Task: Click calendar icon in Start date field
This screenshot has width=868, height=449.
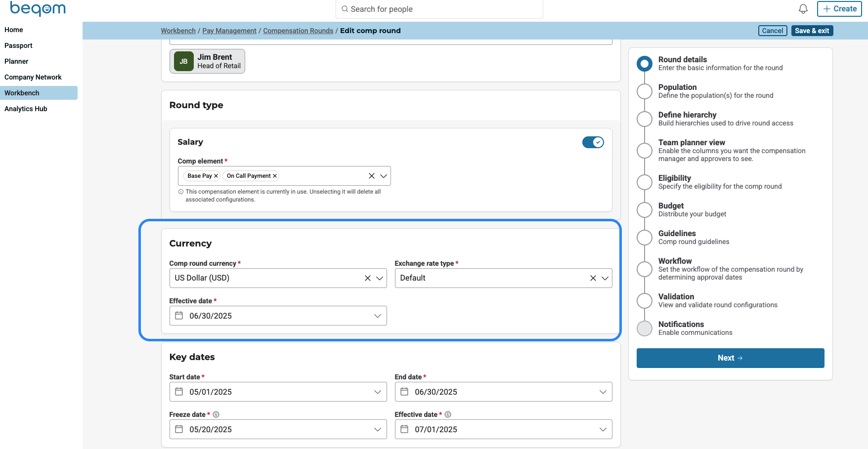Action: [x=179, y=392]
